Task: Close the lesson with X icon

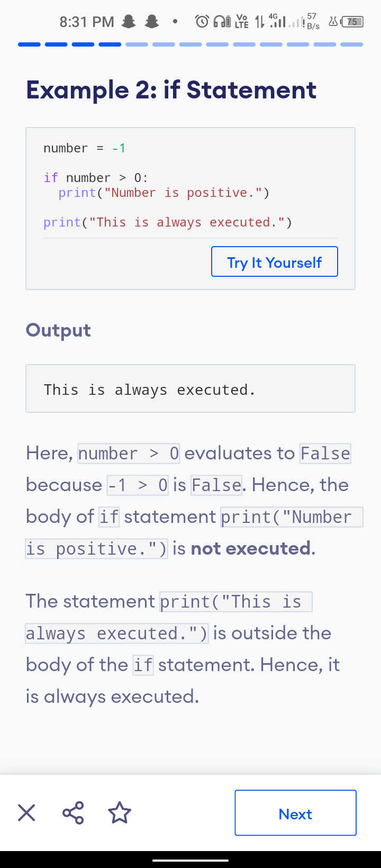Action: [26, 812]
